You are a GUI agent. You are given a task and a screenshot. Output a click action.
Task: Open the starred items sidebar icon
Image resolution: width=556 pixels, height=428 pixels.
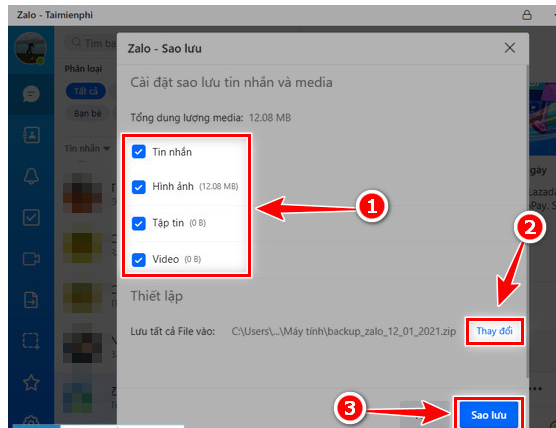pos(31,382)
